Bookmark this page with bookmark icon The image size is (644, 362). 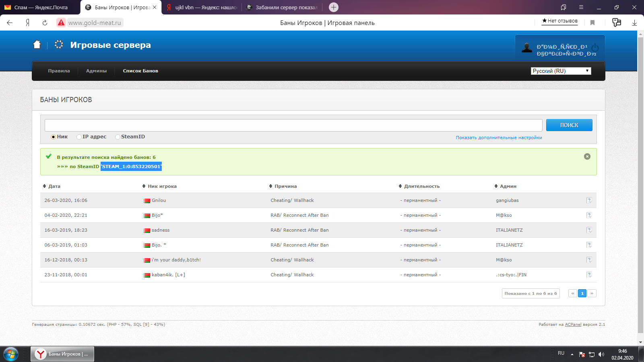tap(592, 23)
